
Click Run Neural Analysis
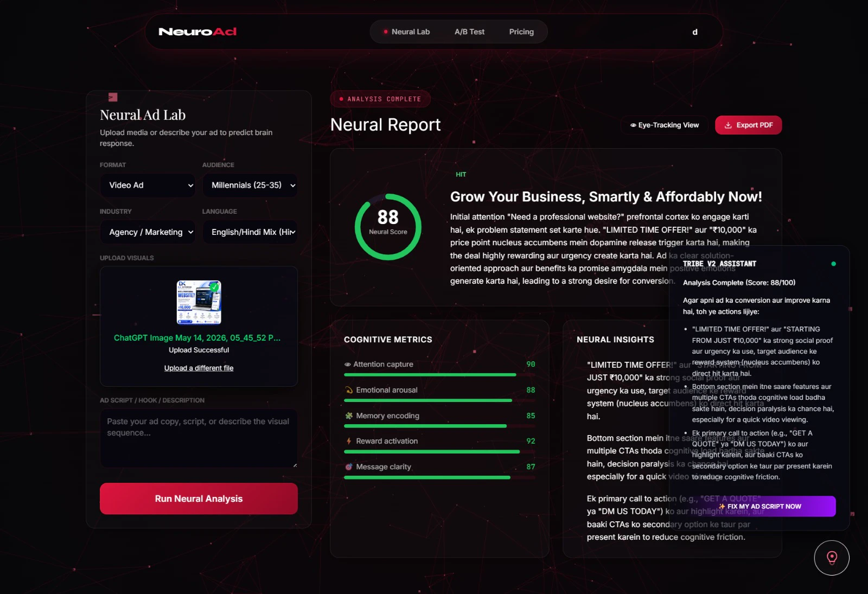click(199, 499)
